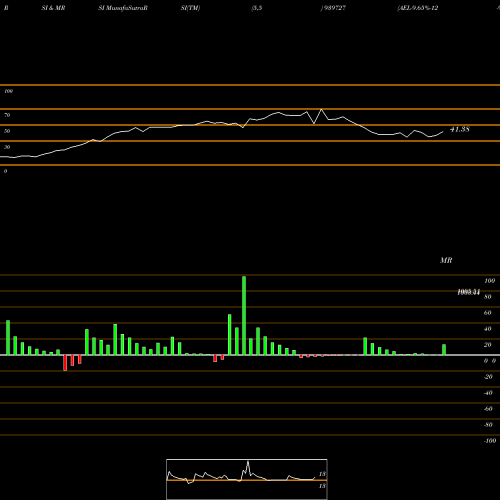The image size is (500, 500).
Task: Click the '-100' axis label of MR panel
Action: coord(490,441)
